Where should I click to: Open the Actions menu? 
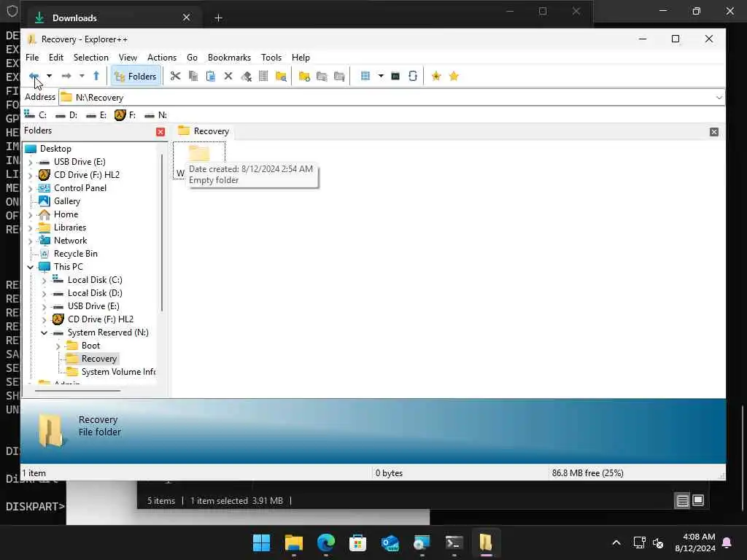[162, 57]
